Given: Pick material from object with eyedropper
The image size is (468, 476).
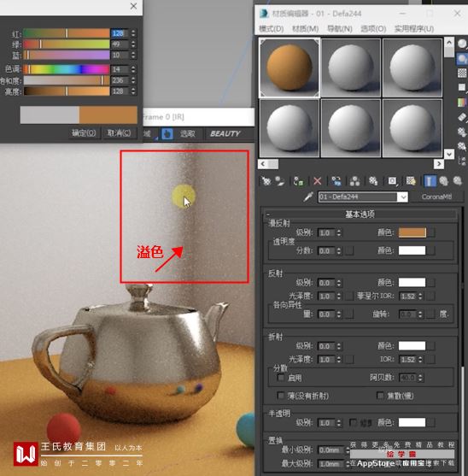Looking at the screenshot, I should pos(308,197).
